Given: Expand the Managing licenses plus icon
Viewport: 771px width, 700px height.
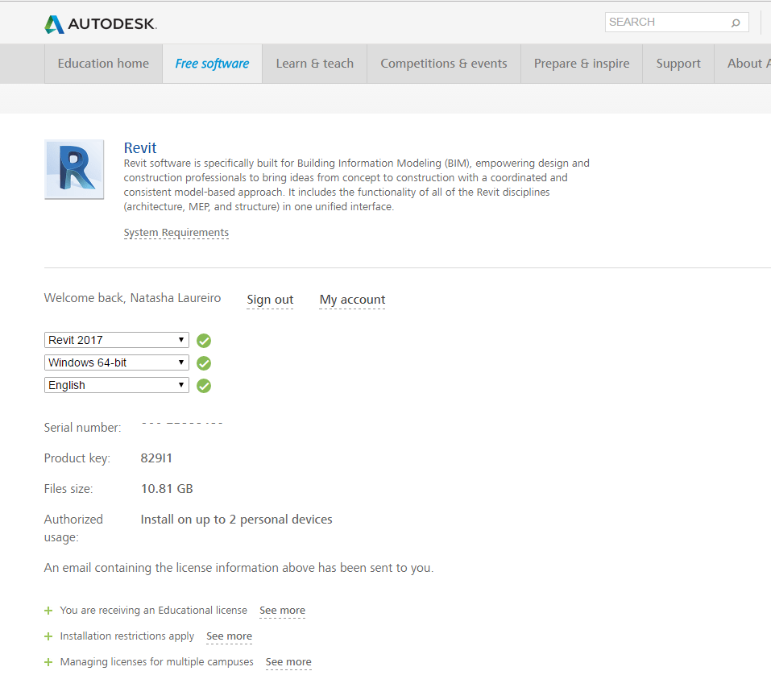Looking at the screenshot, I should 48,662.
